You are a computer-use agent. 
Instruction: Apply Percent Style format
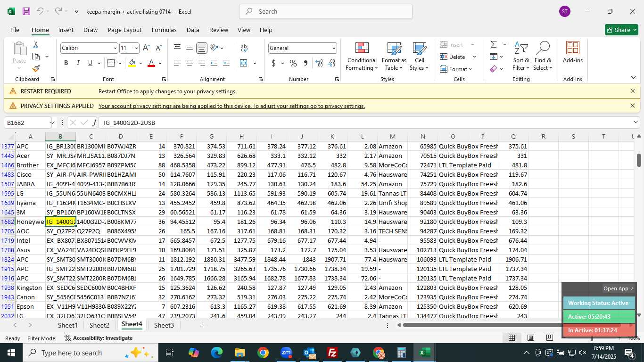pyautogui.click(x=293, y=63)
